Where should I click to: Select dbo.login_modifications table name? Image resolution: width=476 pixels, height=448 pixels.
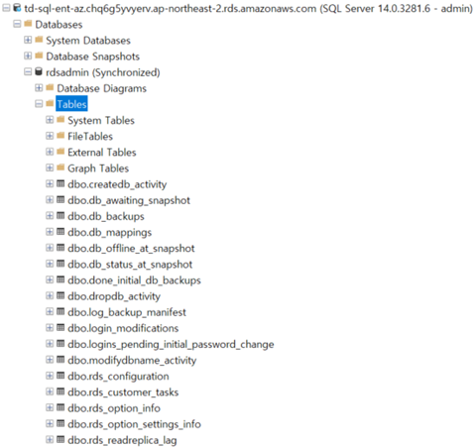coord(123,328)
